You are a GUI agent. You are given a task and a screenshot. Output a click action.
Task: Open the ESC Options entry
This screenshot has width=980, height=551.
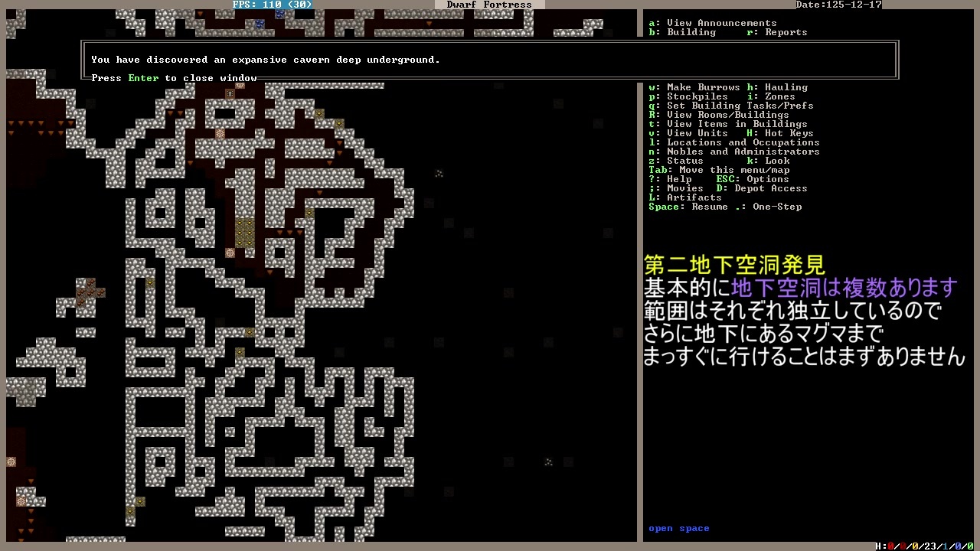point(753,179)
